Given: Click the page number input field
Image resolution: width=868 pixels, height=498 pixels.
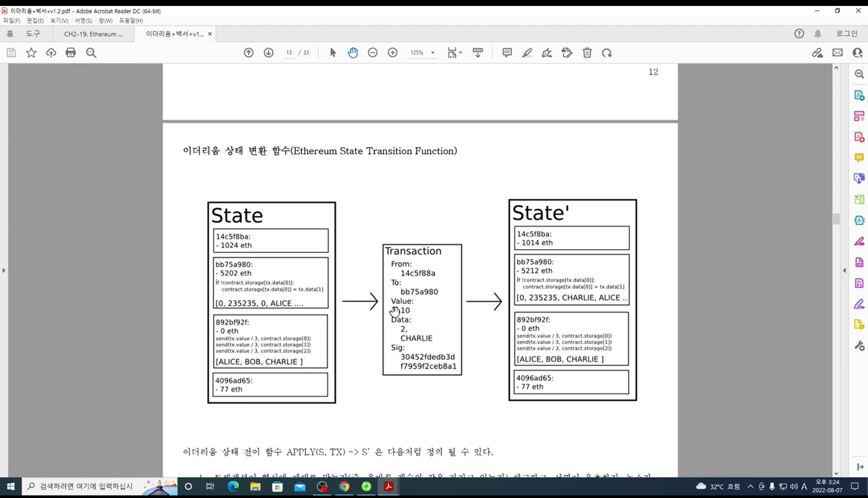Looking at the screenshot, I should (x=289, y=53).
